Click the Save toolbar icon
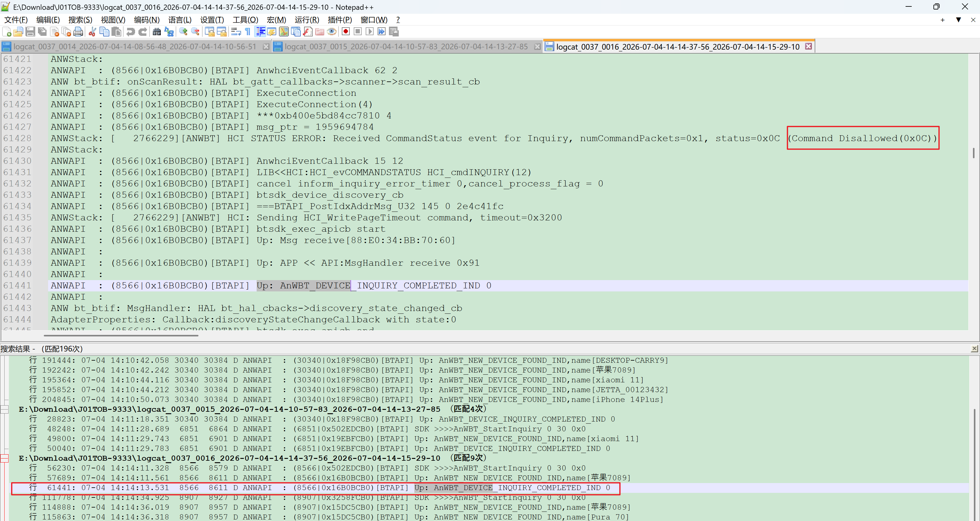980x521 pixels. 30,32
